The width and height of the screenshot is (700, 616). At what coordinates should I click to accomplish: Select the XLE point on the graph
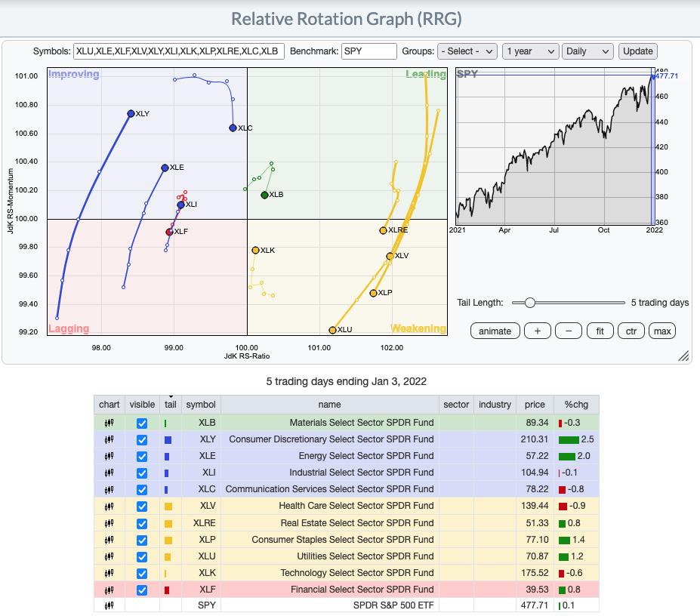point(165,168)
